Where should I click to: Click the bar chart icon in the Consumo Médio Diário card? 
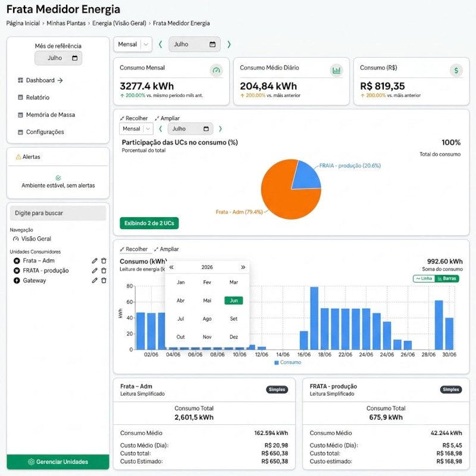coord(336,70)
